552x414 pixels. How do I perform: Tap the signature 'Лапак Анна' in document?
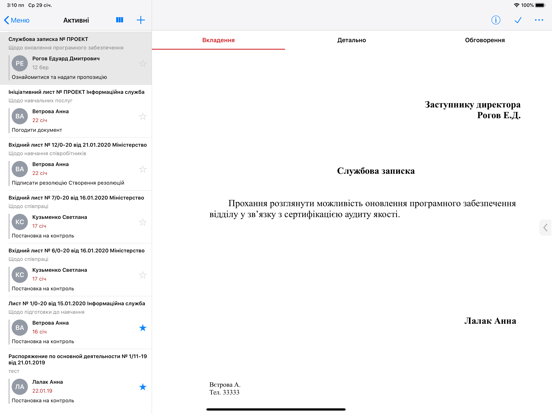490,321
